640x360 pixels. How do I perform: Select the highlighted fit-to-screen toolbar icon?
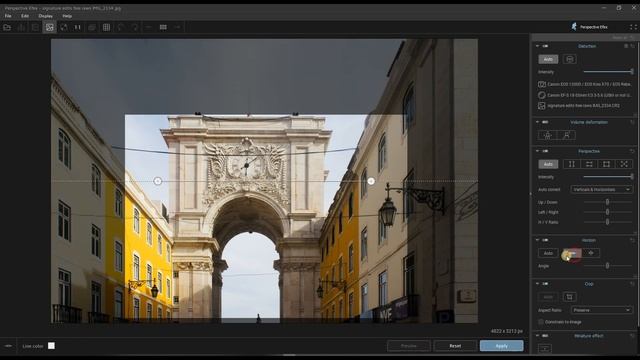coord(49,27)
